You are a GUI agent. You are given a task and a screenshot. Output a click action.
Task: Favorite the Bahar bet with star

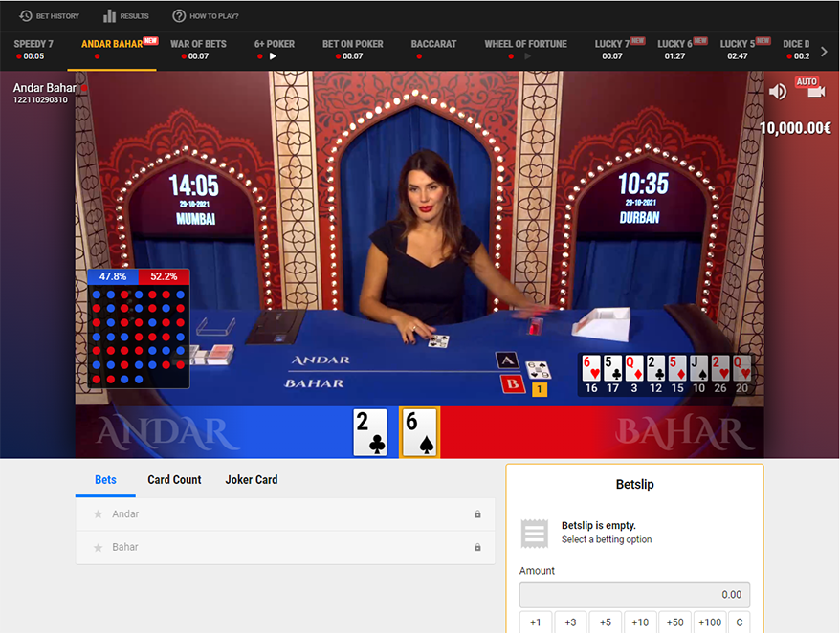(x=98, y=547)
